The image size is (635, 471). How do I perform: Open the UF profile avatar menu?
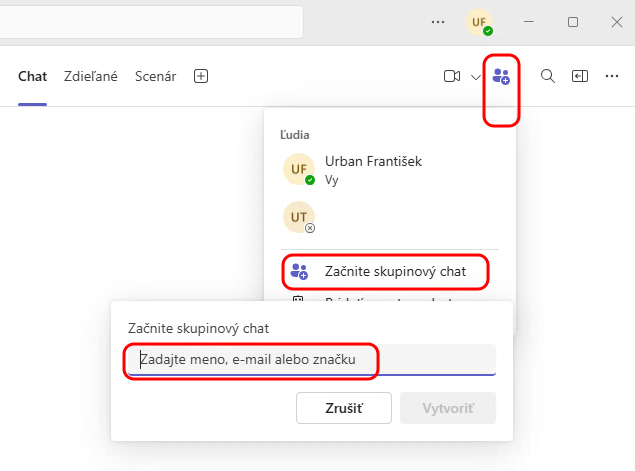(x=479, y=21)
